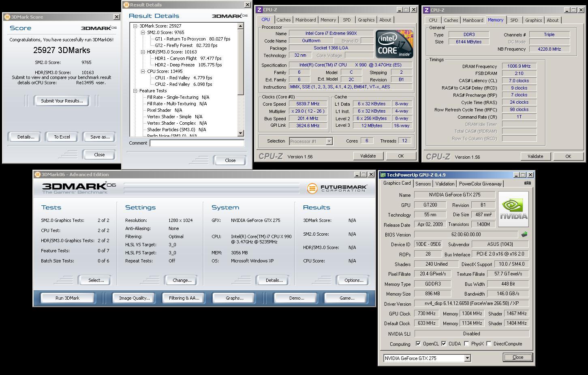Collapse the SM2.0 Score: 9765 node
This screenshot has width=588, height=375.
click(143, 32)
